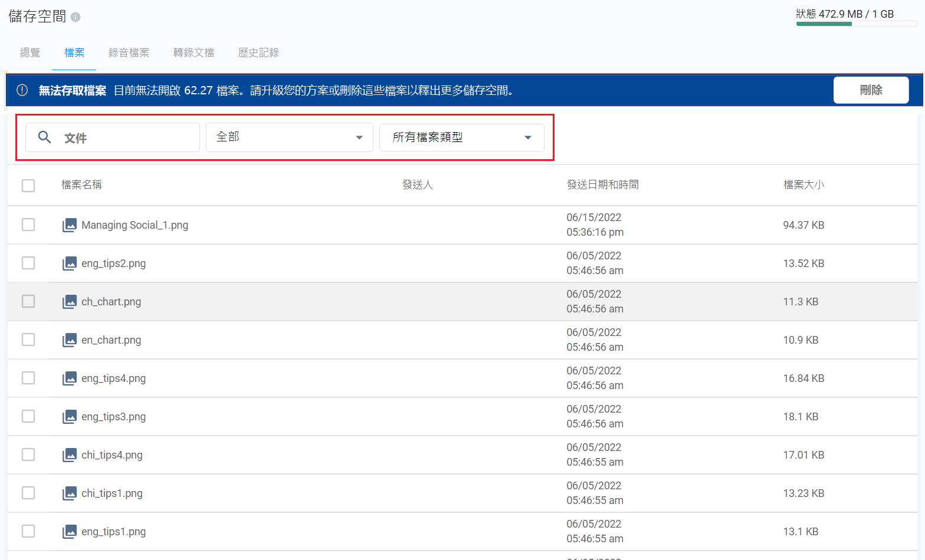The image size is (925, 560).
Task: Select the checkbox for eng_tips3.png
Action: [x=28, y=416]
